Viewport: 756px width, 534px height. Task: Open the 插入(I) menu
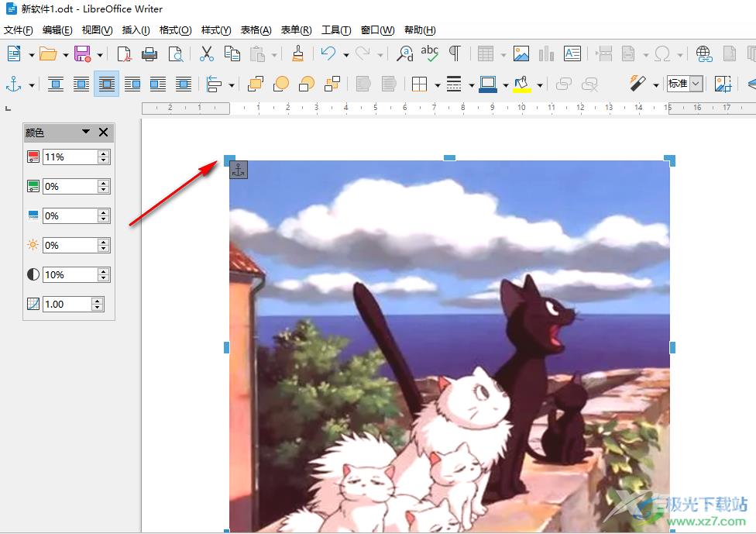(x=136, y=30)
